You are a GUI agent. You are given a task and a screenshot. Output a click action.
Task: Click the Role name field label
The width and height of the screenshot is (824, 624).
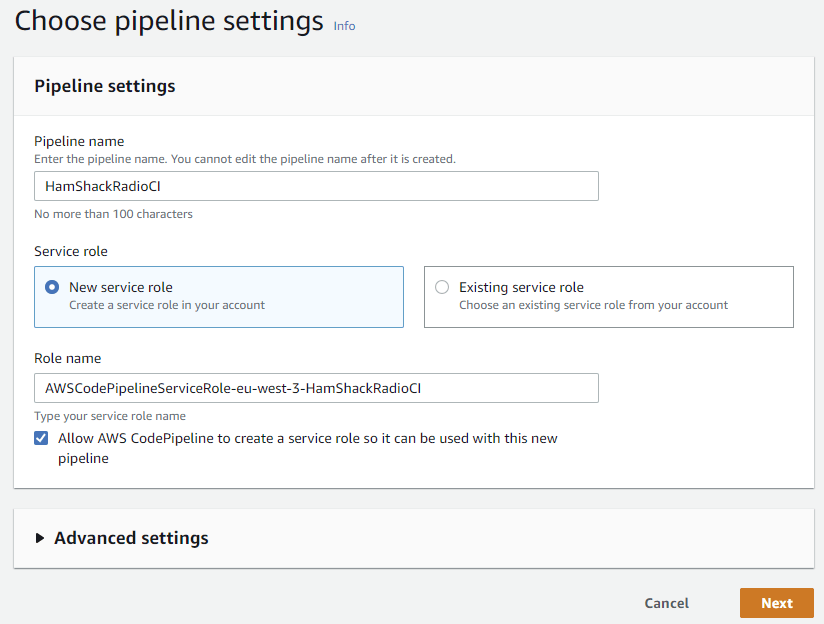pos(68,358)
